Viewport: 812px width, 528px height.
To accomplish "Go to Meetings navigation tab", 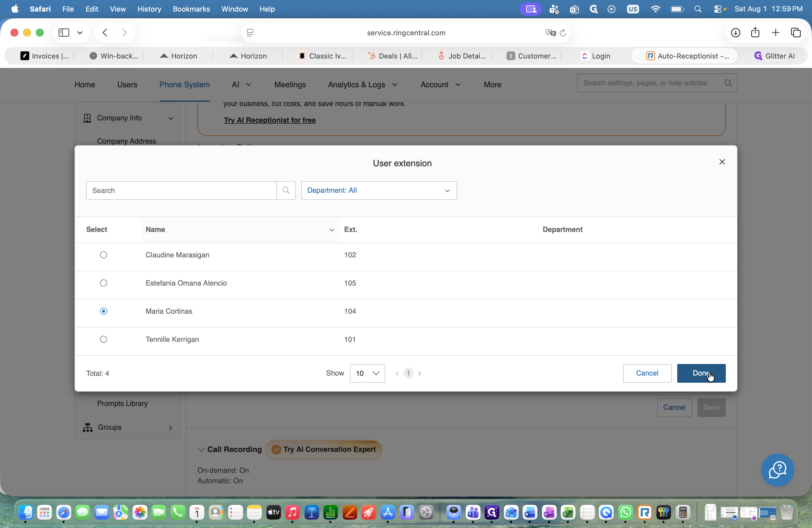I will [x=290, y=85].
